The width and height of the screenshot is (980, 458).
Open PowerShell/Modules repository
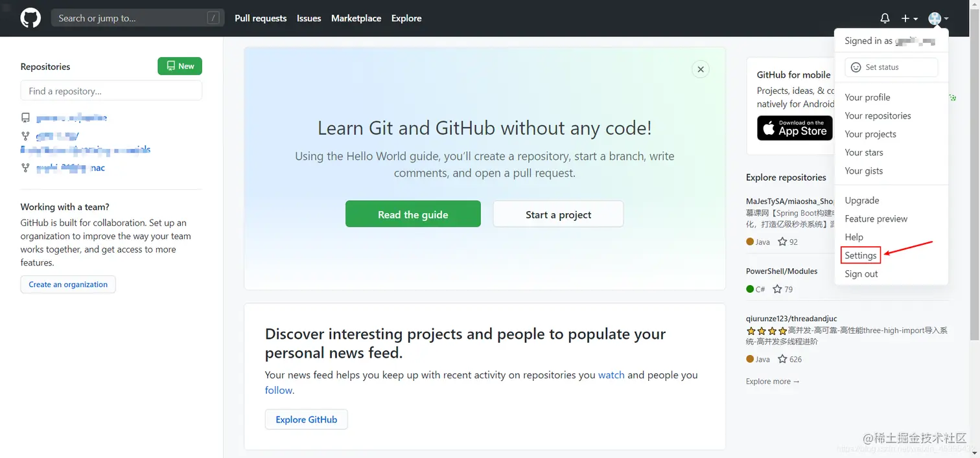pyautogui.click(x=782, y=271)
